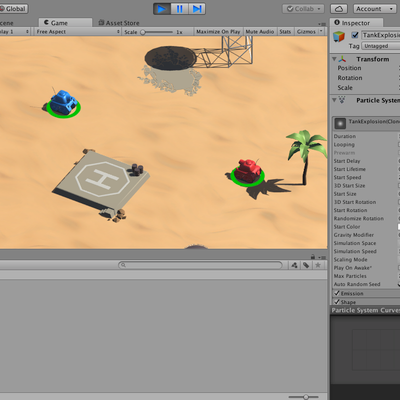
Task: Open the Collab dropdown
Action: [303, 9]
